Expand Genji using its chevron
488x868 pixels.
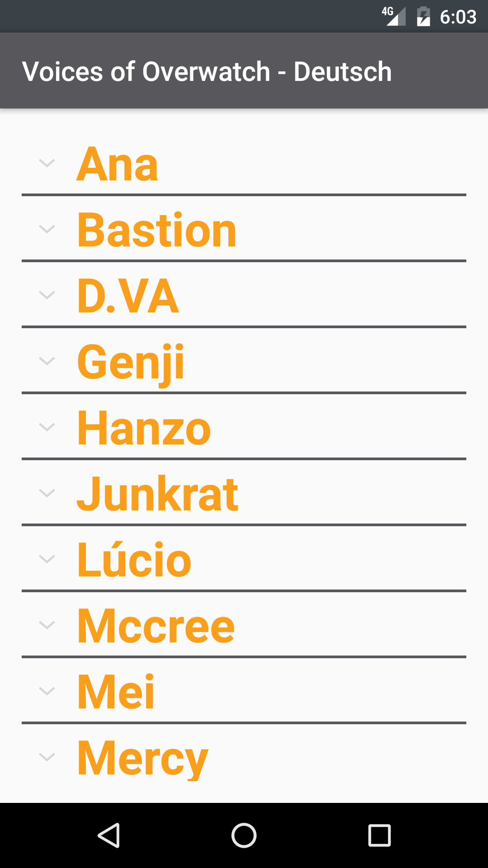click(x=47, y=361)
